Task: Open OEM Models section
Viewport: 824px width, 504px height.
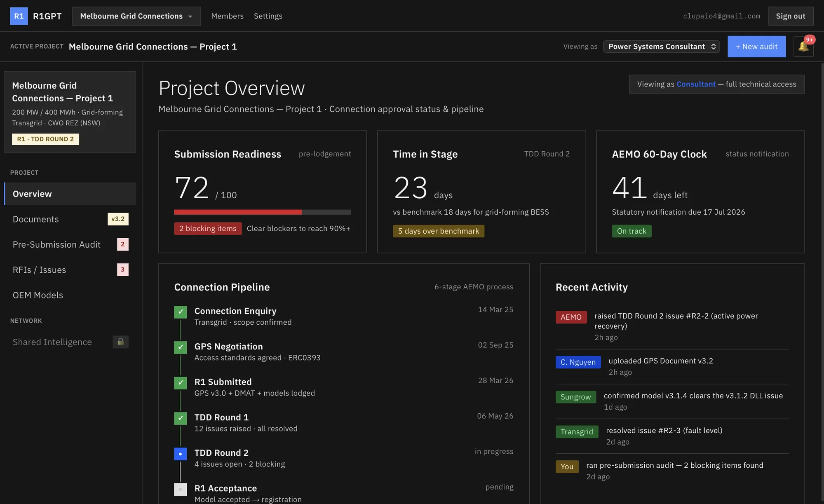Action: (x=70, y=295)
